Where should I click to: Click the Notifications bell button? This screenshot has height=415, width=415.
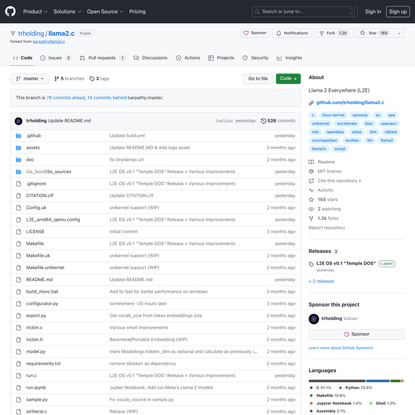pyautogui.click(x=292, y=33)
